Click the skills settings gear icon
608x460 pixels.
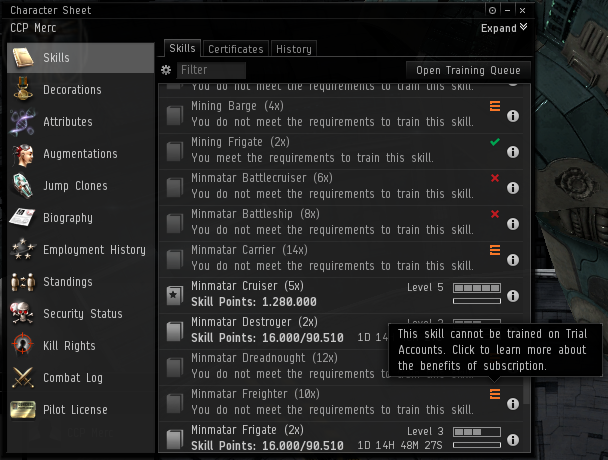coord(166,70)
